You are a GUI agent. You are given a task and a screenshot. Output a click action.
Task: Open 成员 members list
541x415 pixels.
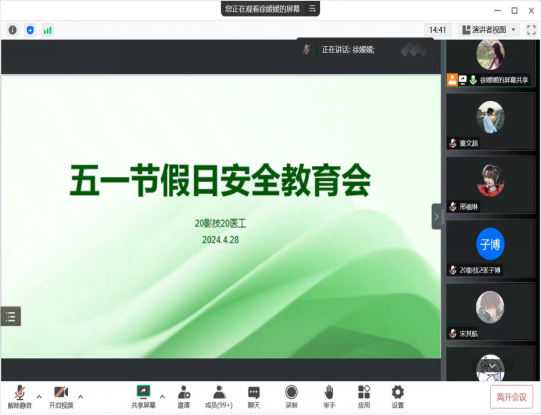(x=219, y=397)
